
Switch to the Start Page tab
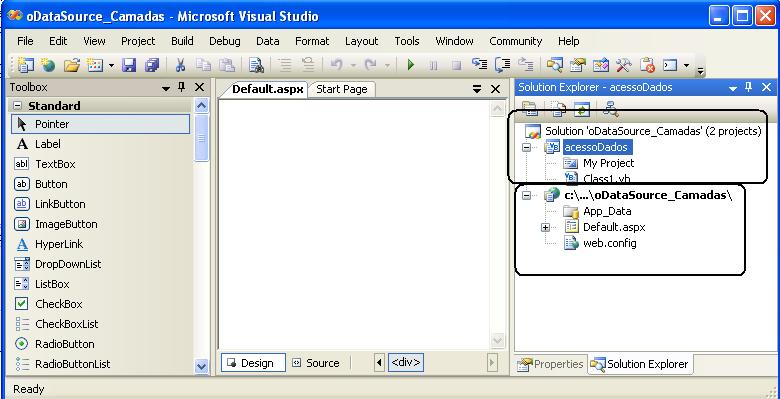342,90
